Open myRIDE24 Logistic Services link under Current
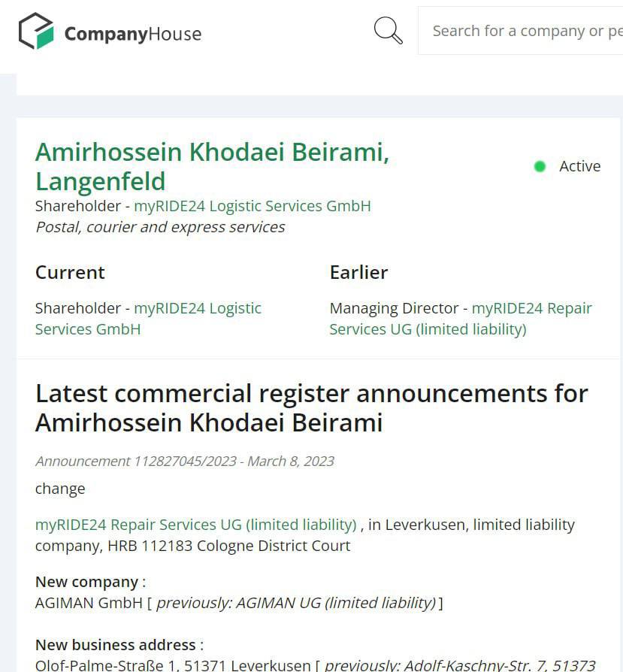The image size is (623, 672). tap(148, 319)
